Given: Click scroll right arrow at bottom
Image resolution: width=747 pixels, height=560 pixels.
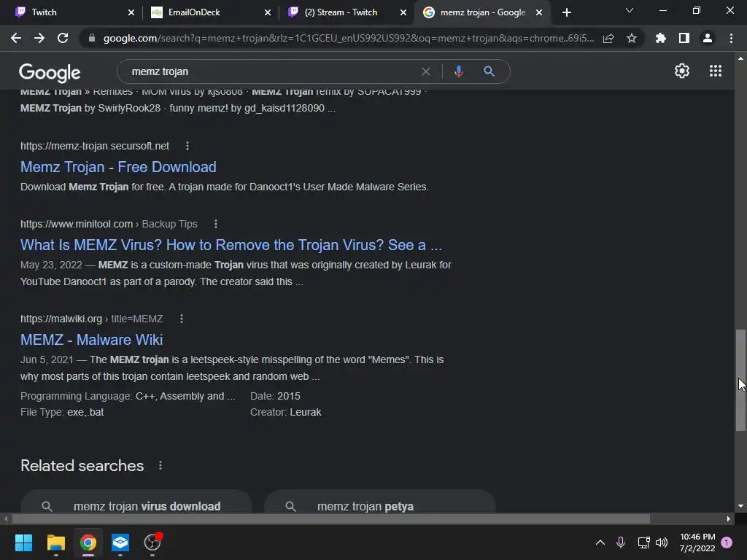Looking at the screenshot, I should coord(729,518).
